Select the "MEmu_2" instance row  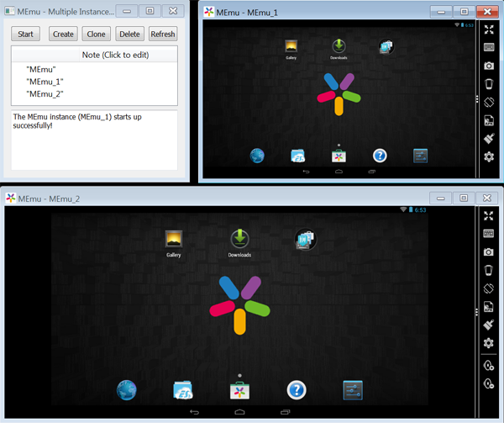(94, 94)
